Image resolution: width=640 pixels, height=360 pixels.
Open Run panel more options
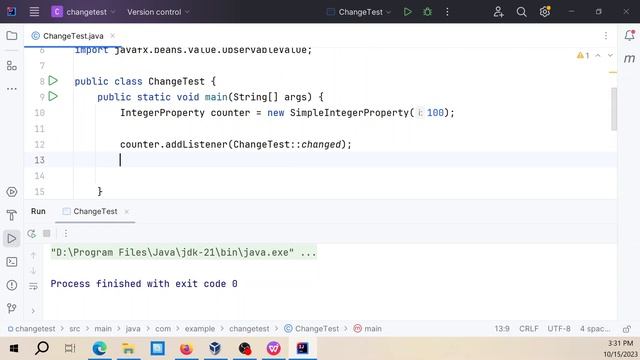click(66, 233)
